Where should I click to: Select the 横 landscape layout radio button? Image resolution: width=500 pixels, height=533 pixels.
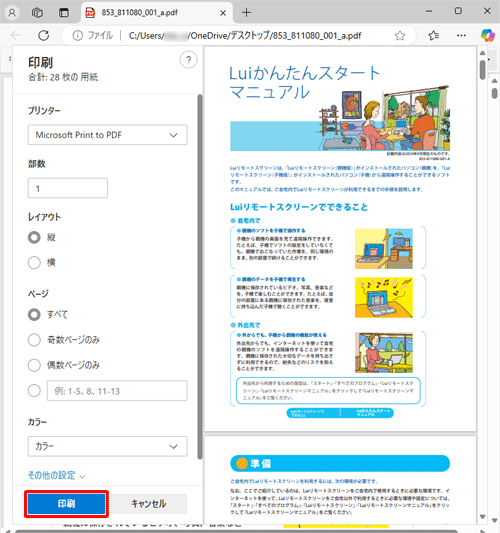34,262
